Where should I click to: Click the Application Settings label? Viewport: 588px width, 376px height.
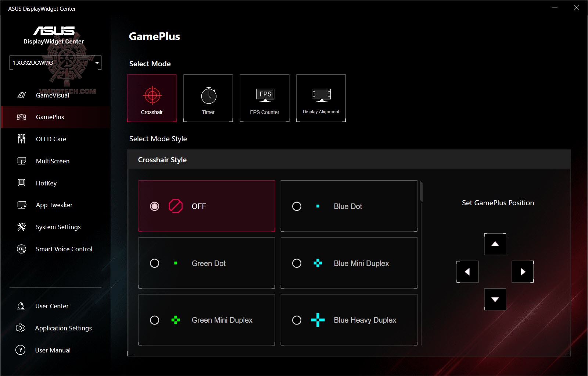[x=63, y=328]
